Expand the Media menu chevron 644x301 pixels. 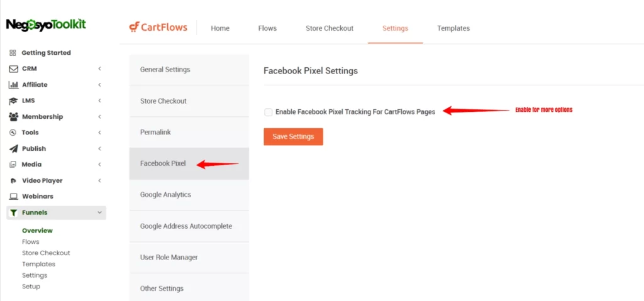[x=99, y=165]
